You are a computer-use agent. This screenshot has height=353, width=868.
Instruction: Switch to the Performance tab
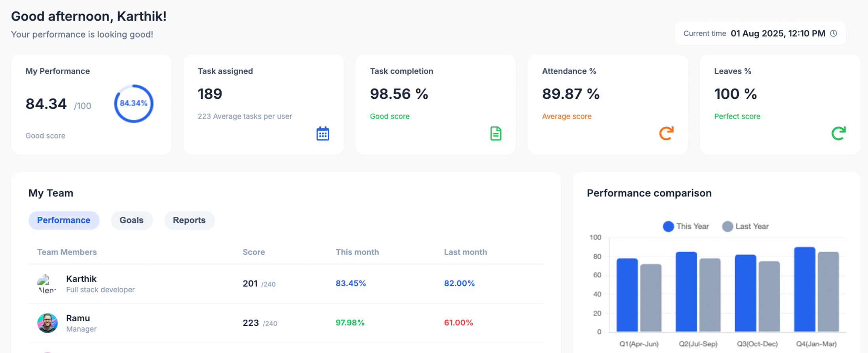[x=64, y=220]
